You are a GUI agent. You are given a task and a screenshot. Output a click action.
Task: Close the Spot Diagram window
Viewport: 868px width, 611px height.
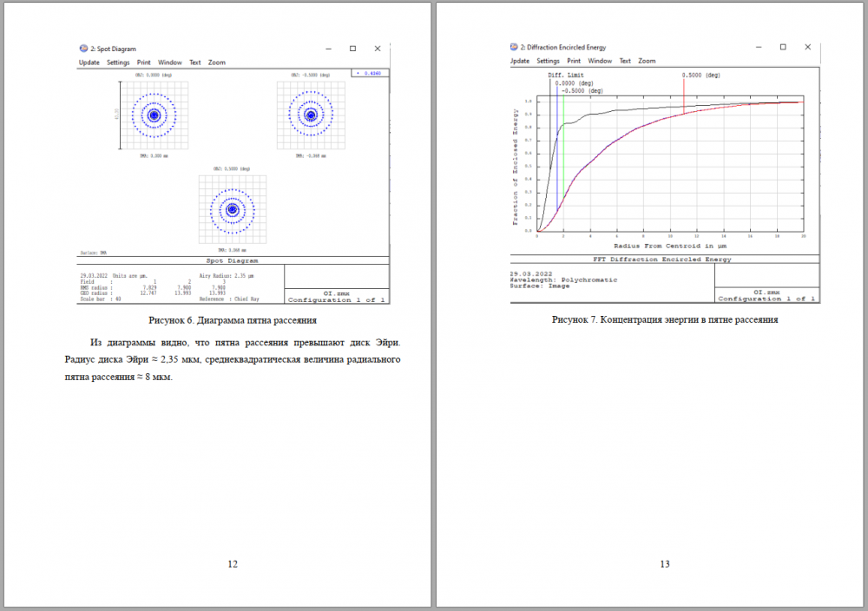[x=378, y=49]
